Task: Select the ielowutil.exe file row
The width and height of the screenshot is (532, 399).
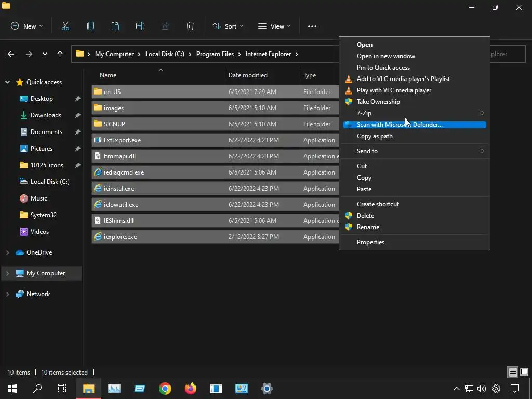Action: click(215, 205)
